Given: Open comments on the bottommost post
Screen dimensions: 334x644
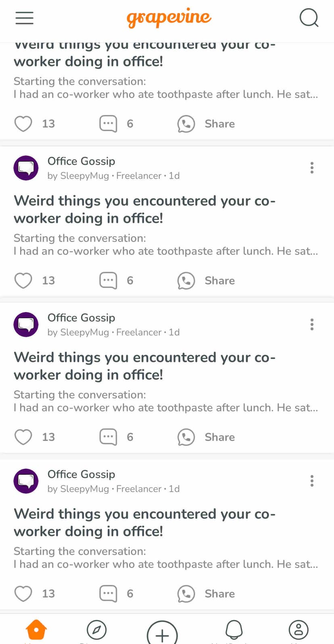Looking at the screenshot, I should (x=108, y=594).
